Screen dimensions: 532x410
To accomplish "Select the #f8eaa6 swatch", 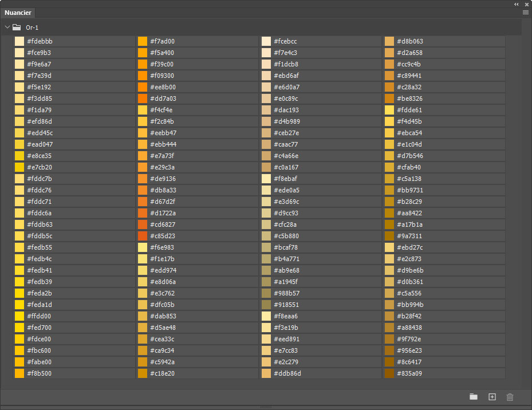I will click(266, 316).
